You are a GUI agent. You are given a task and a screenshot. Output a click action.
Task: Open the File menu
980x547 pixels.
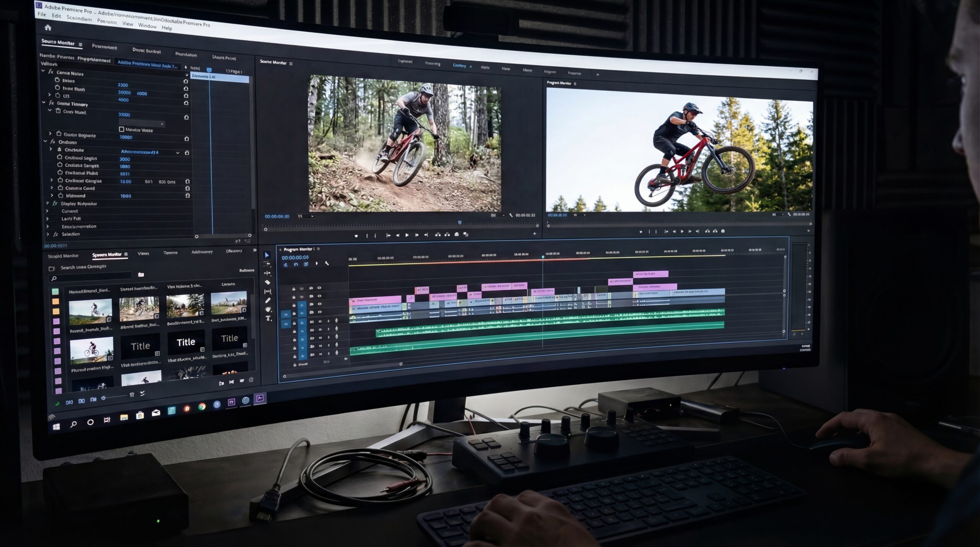tap(42, 14)
